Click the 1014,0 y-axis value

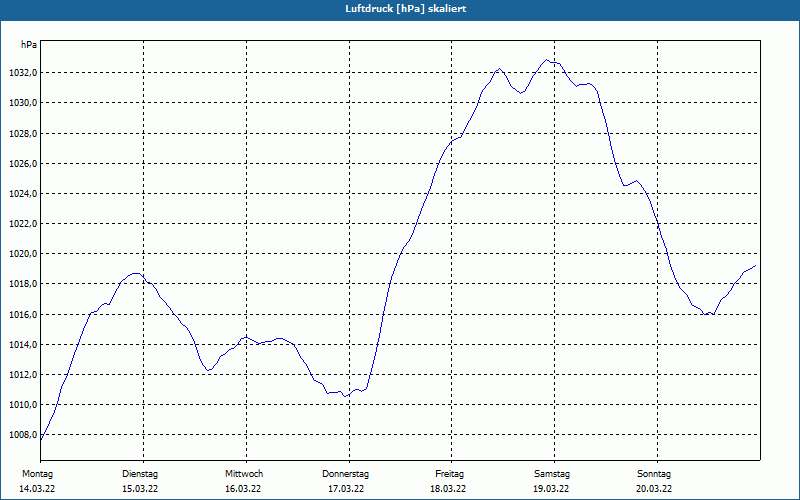pyautogui.click(x=23, y=345)
